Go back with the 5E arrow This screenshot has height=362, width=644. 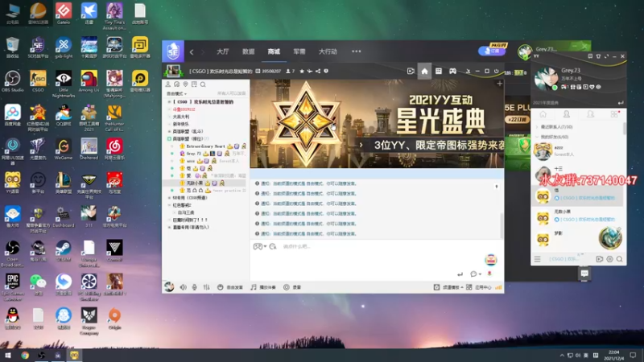click(x=192, y=51)
